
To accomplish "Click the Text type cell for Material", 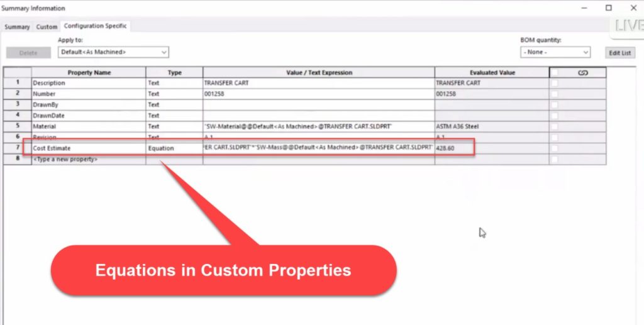I will coord(174,126).
